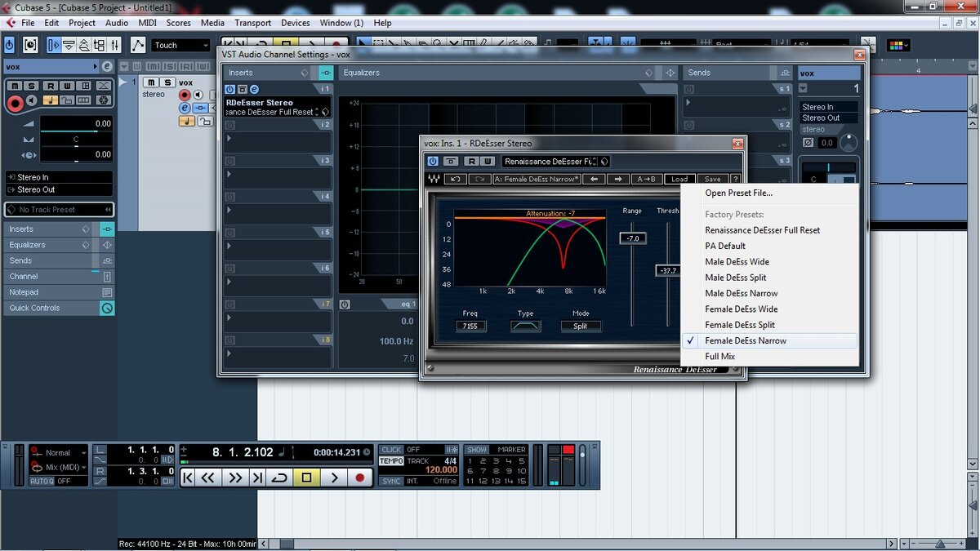Activate insert slot 1 power in channel settings
This screenshot has height=551, width=980.
click(230, 89)
